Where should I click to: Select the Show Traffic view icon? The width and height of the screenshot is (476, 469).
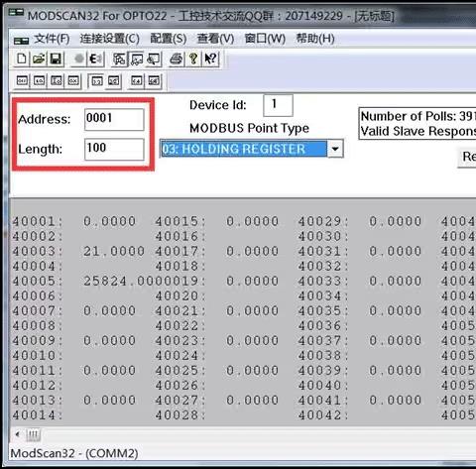154,59
